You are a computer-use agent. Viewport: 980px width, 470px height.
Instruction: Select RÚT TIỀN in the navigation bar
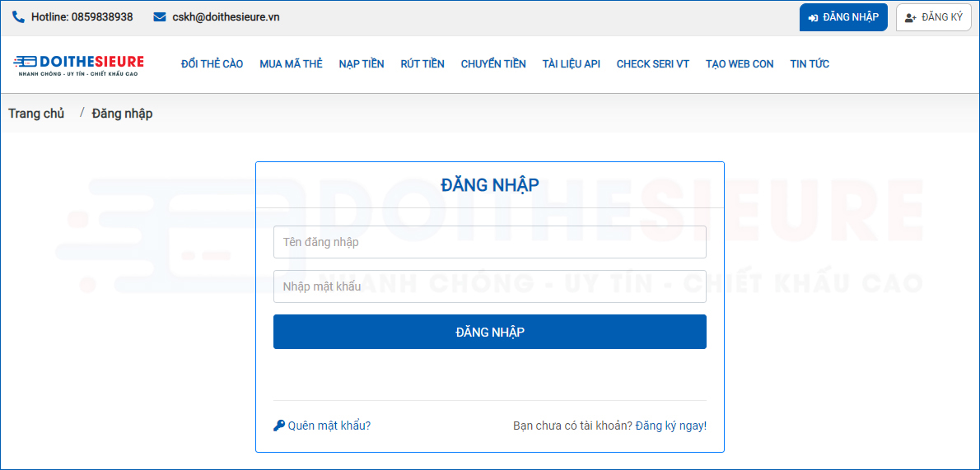422,64
